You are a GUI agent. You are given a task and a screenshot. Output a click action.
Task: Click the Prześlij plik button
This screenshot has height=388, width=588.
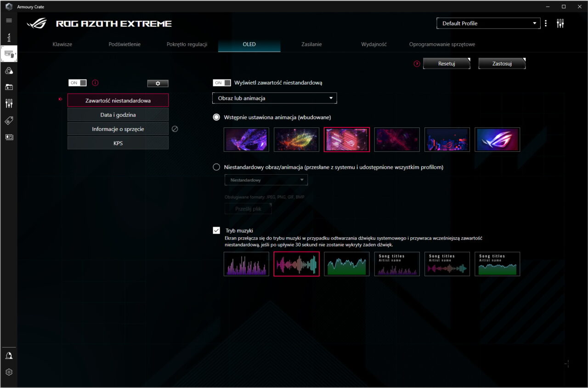pyautogui.click(x=248, y=209)
